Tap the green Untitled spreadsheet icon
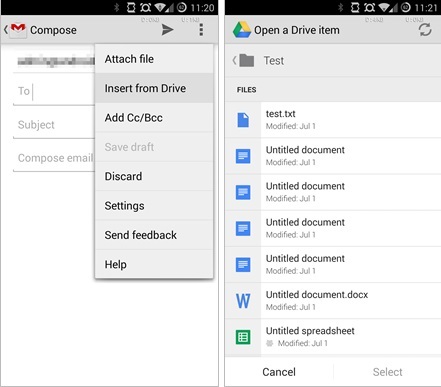The image size is (441, 387). (x=243, y=337)
